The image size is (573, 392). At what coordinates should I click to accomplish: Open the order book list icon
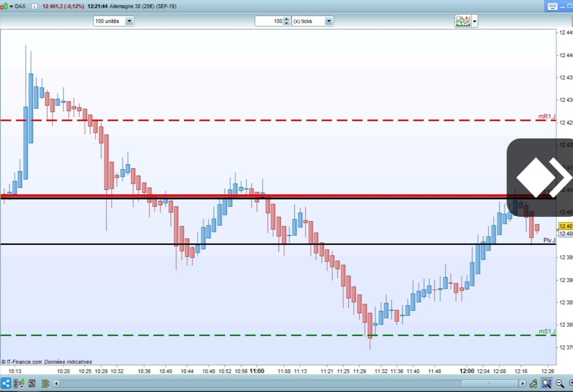pyautogui.click(x=32, y=383)
